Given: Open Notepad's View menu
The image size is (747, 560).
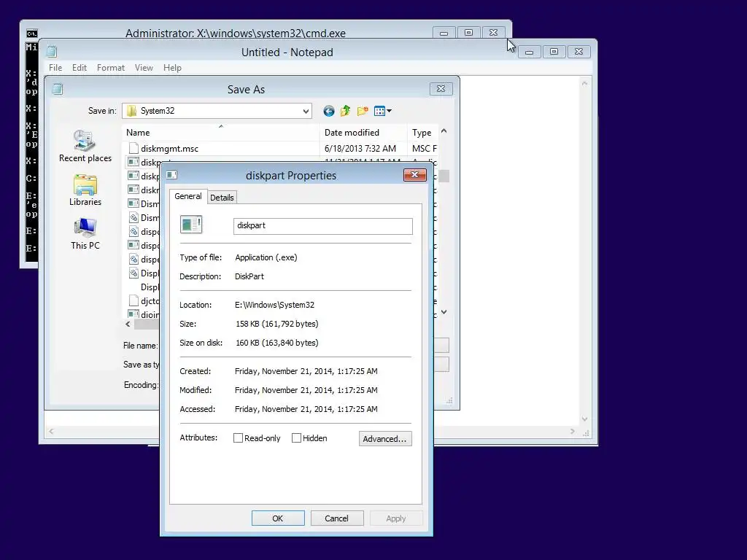Looking at the screenshot, I should 144,68.
